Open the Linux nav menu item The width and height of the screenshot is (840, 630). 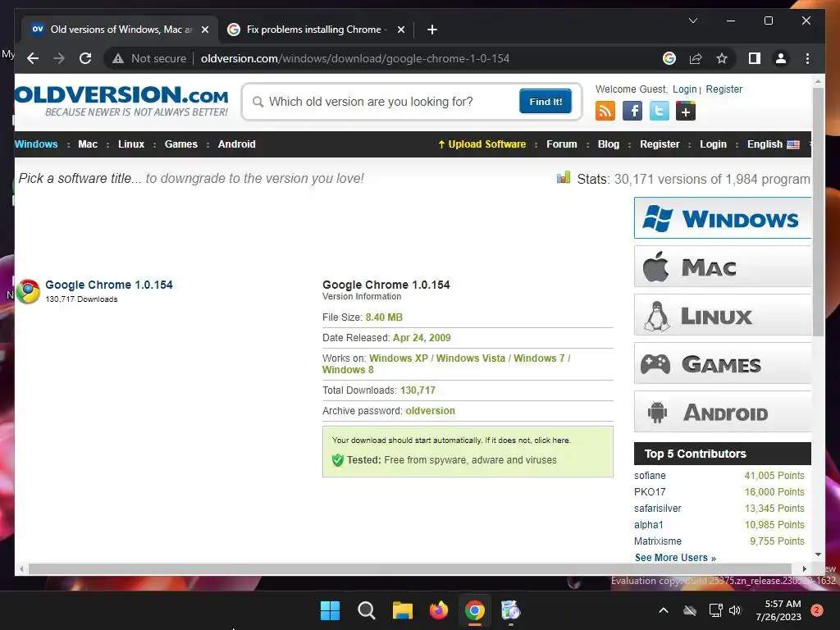(x=131, y=144)
